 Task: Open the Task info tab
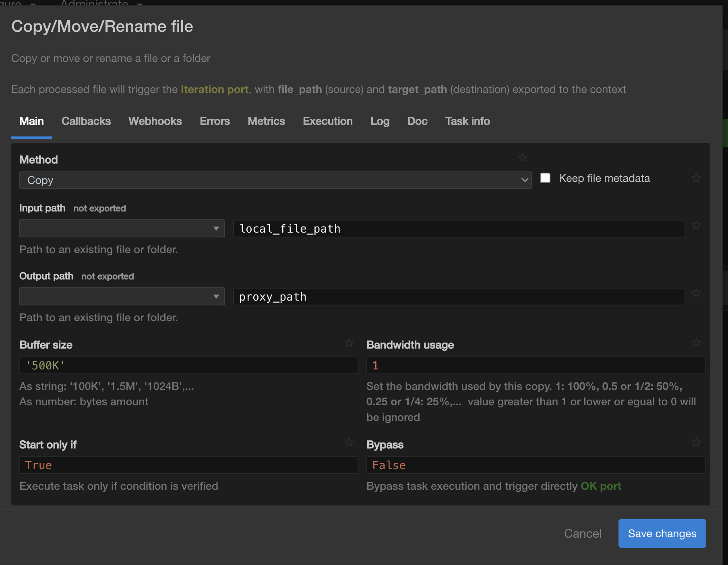point(467,121)
